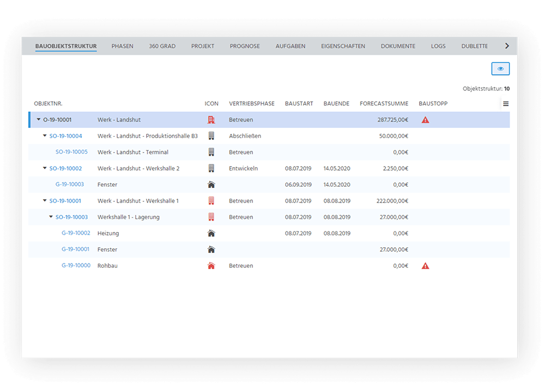Sort by the Baustopp column header

click(x=433, y=104)
